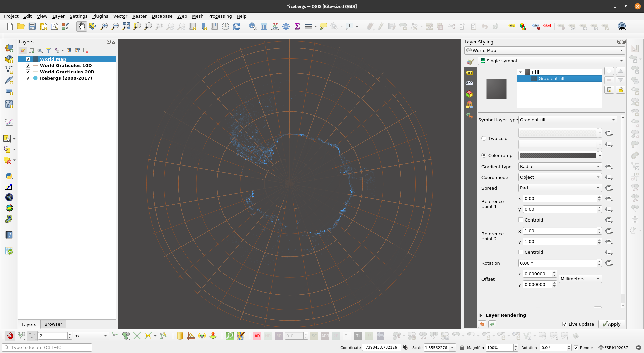The height and width of the screenshot is (353, 644).
Task: Open the Python console icon
Action: 9,176
